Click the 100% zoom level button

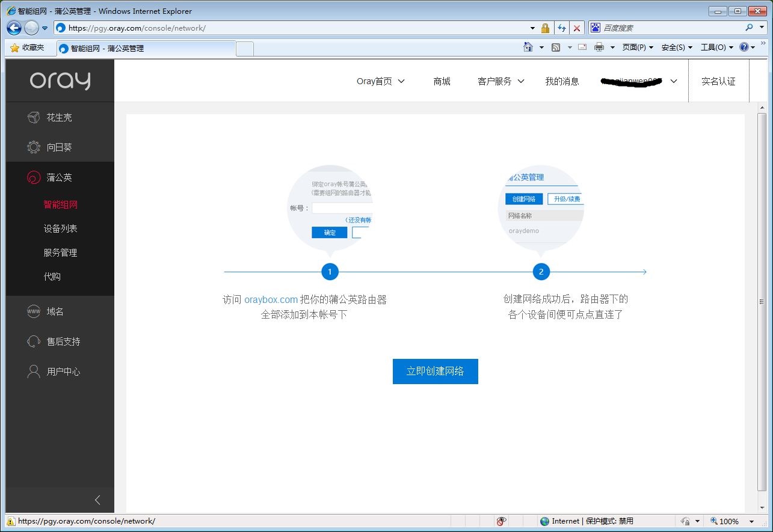[725, 521]
